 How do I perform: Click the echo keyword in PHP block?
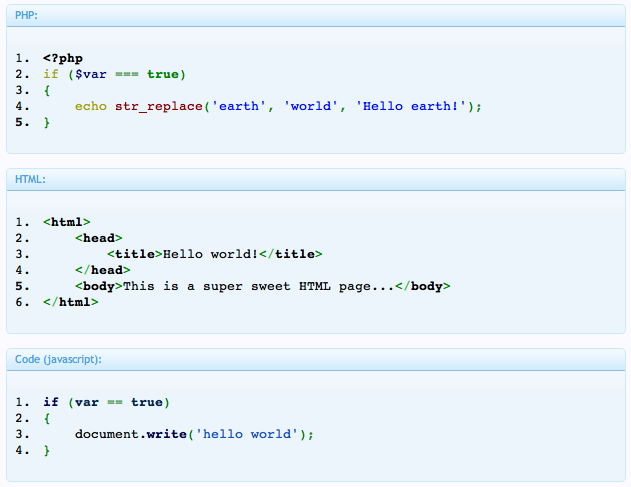(91, 106)
